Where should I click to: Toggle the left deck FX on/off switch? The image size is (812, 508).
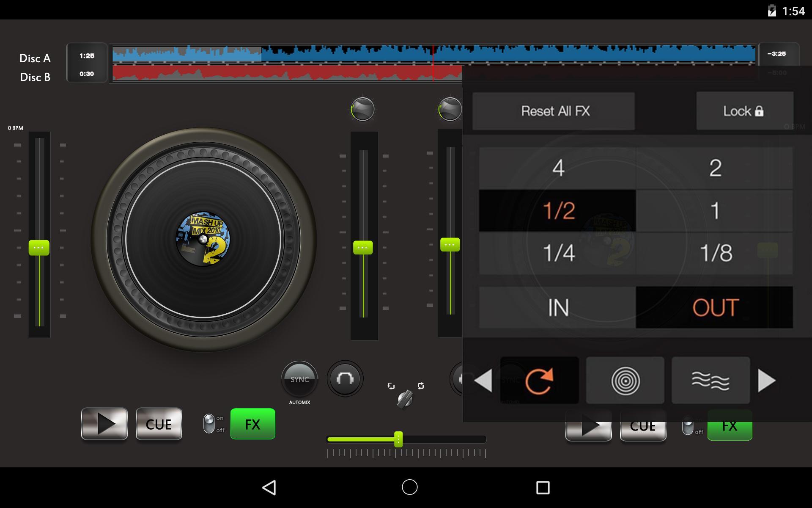tap(209, 424)
